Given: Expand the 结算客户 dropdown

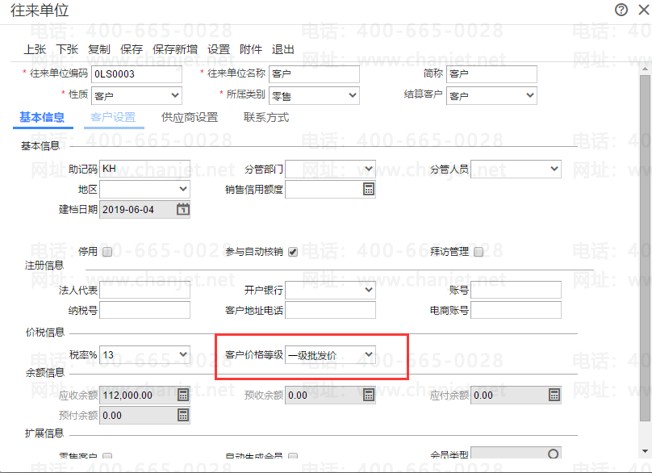Looking at the screenshot, I should 530,95.
